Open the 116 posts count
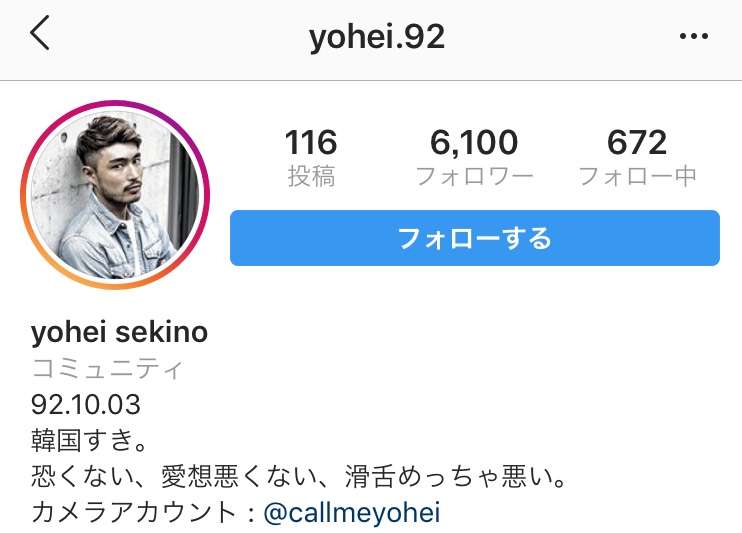 coord(311,142)
